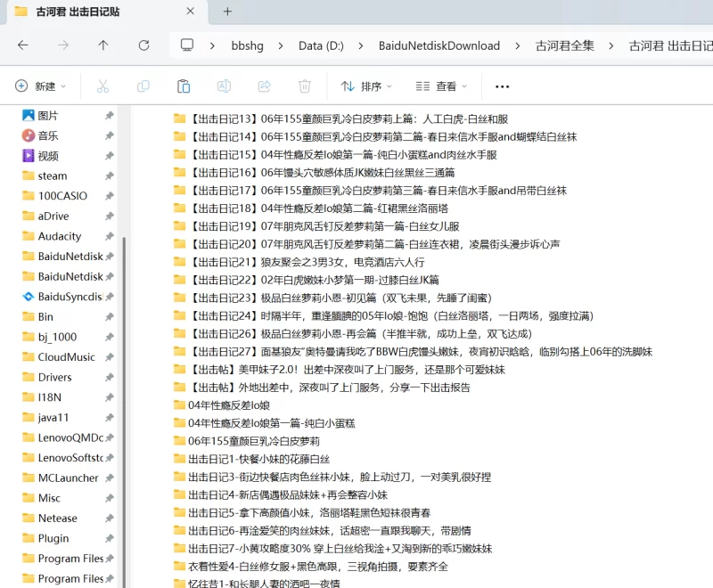This screenshot has width=713, height=588.
Task: Click the pin icon beside java11
Action: (109, 417)
